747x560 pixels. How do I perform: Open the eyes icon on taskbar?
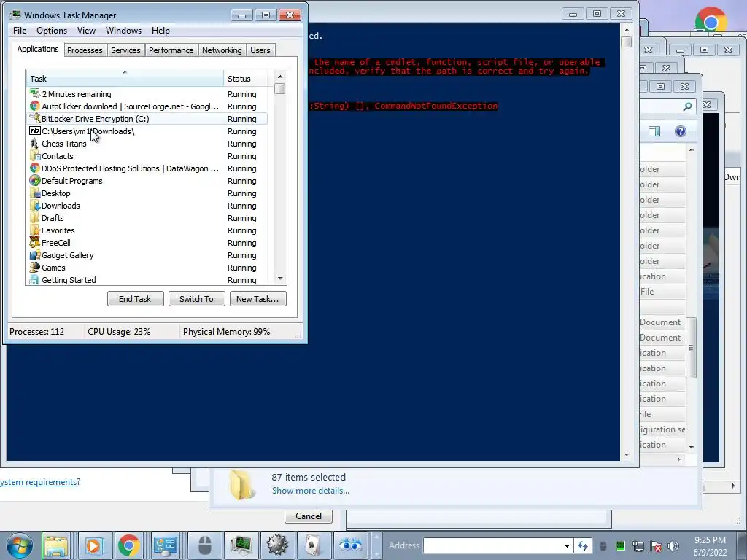(351, 545)
